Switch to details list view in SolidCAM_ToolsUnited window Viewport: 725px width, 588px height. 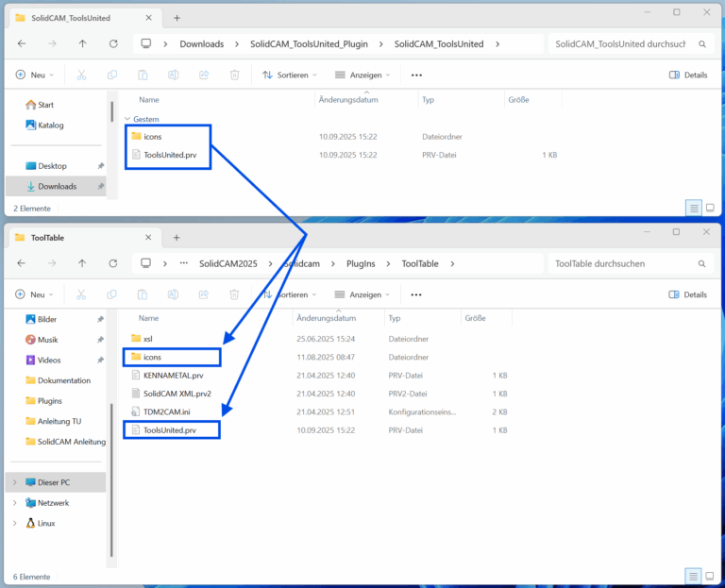(x=694, y=208)
